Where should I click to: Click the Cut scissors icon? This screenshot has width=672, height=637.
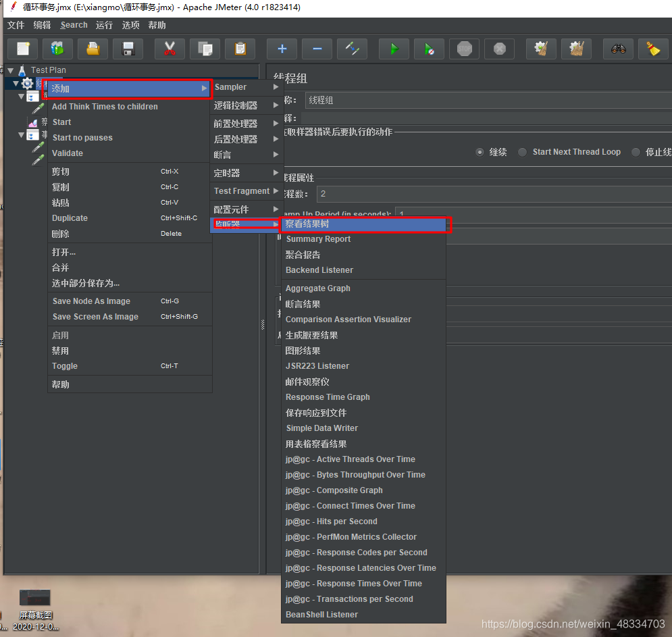point(170,49)
